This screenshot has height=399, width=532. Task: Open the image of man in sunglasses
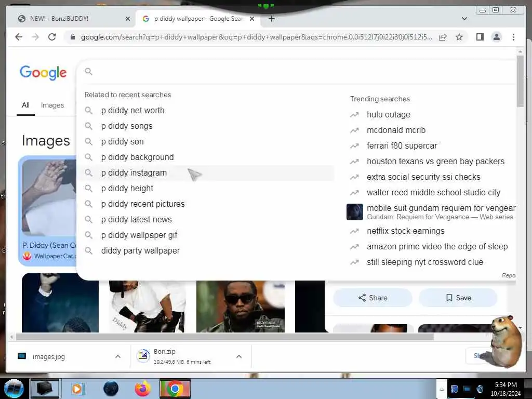[240, 307]
